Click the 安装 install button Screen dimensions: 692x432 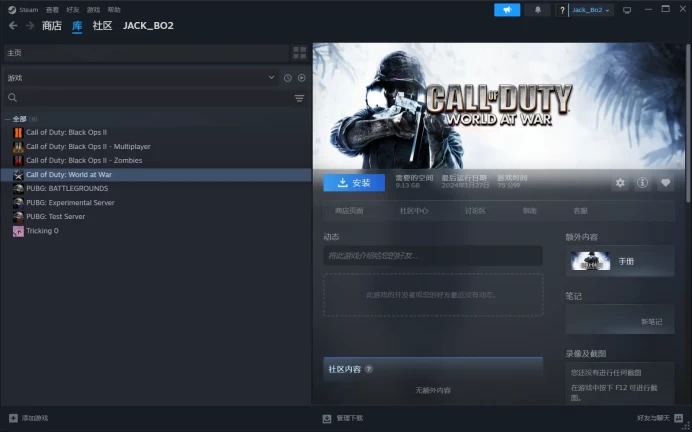click(x=354, y=183)
